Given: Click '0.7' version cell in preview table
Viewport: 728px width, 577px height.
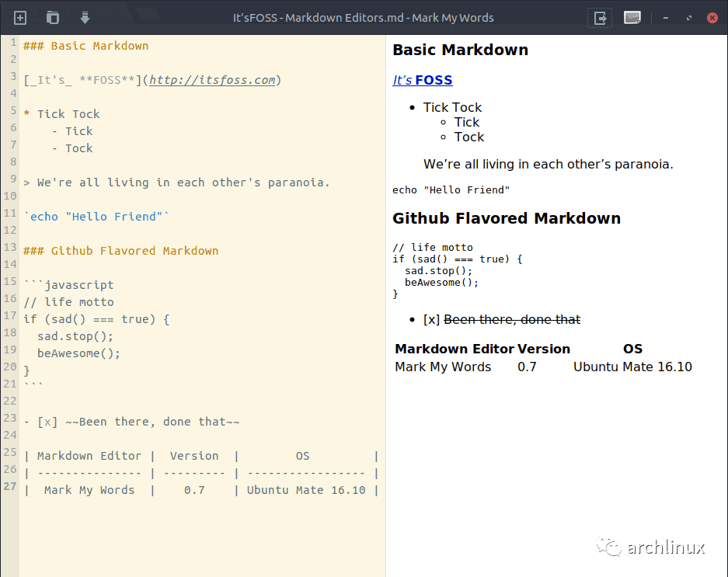Looking at the screenshot, I should point(527,367).
